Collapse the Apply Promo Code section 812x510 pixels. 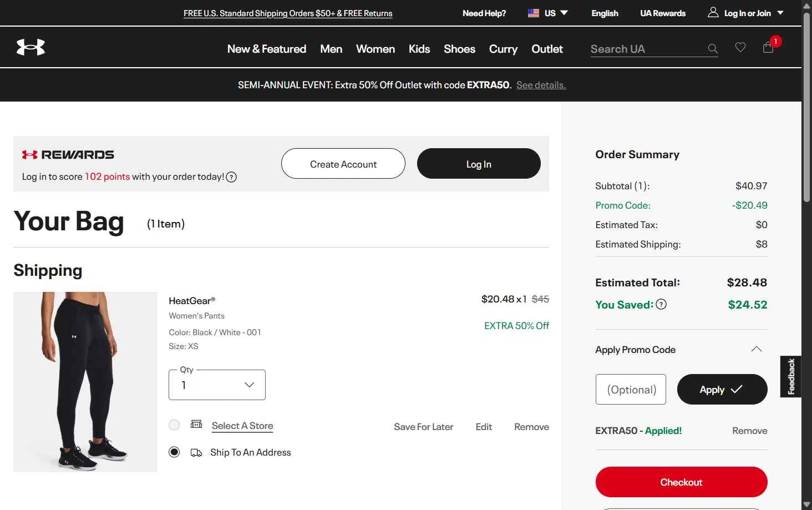pyautogui.click(x=756, y=349)
